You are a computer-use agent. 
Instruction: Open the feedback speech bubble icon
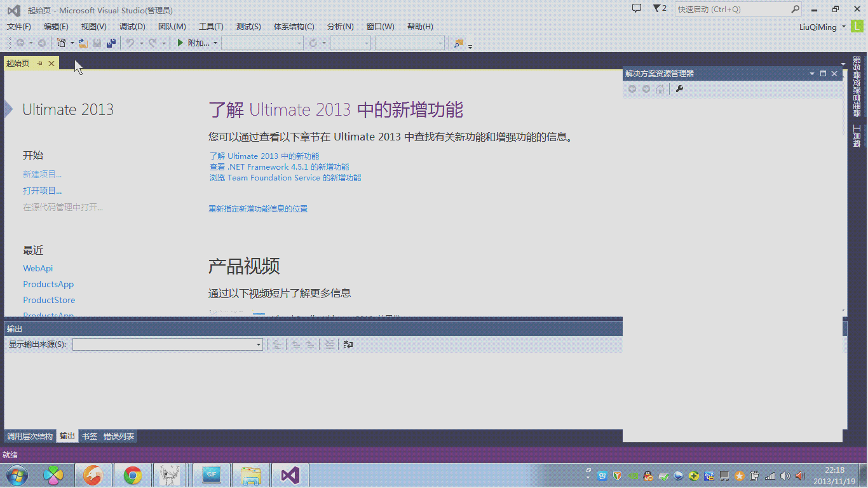pos(637,9)
